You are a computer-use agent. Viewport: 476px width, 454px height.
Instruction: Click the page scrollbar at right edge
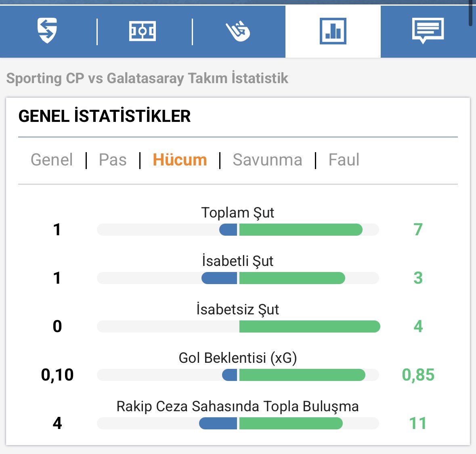pyautogui.click(x=470, y=14)
